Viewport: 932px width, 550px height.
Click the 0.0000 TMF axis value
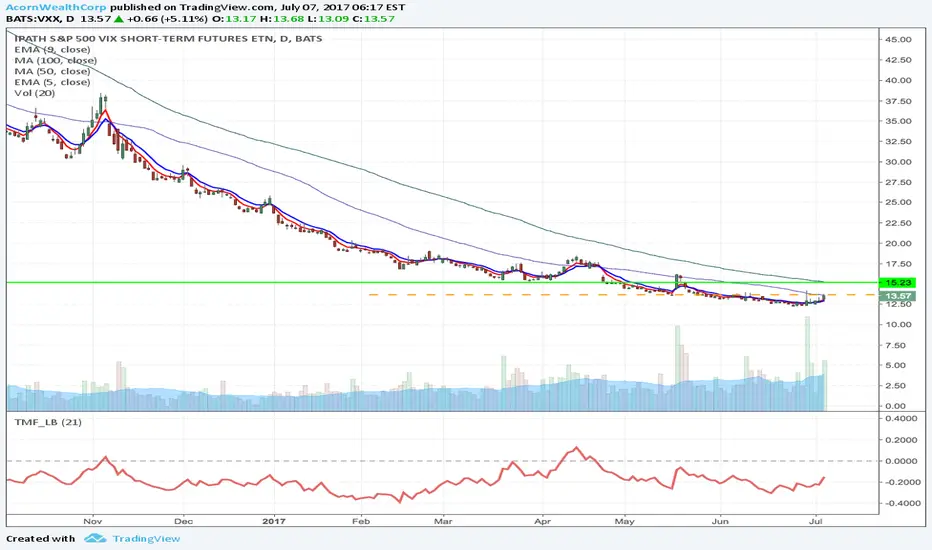coord(901,461)
